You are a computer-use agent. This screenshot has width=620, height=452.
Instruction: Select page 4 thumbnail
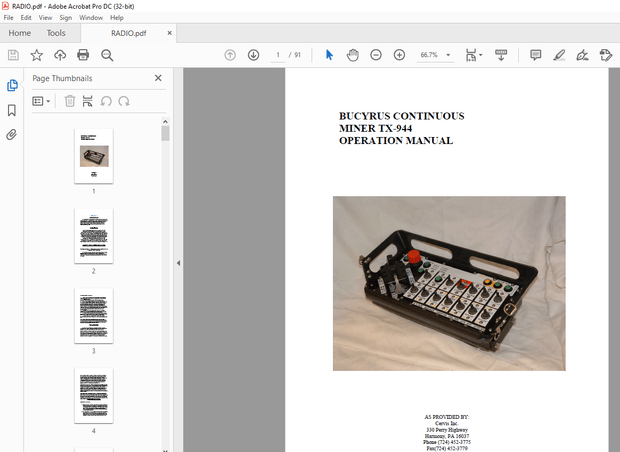pyautogui.click(x=94, y=396)
